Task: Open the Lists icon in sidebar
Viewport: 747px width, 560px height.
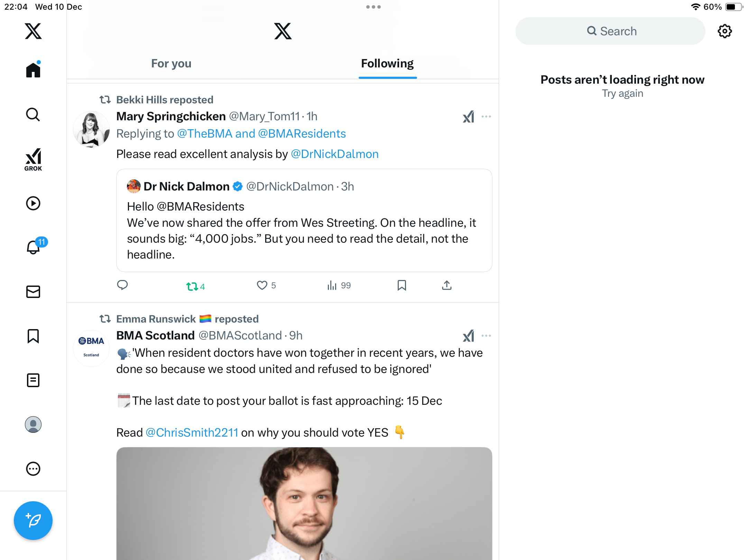Action: point(33,380)
